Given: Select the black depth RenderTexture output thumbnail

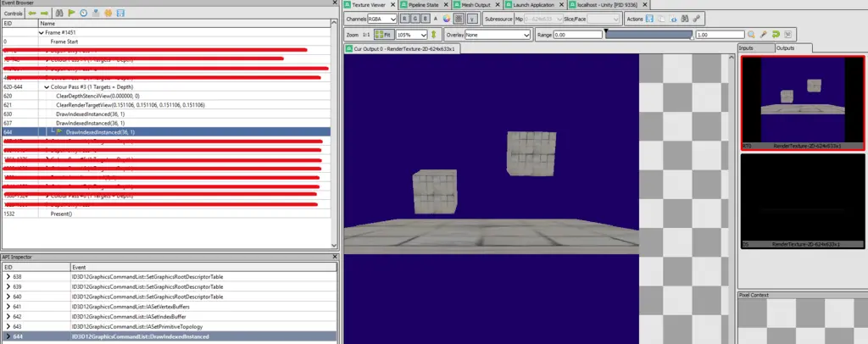Looking at the screenshot, I should (x=802, y=202).
